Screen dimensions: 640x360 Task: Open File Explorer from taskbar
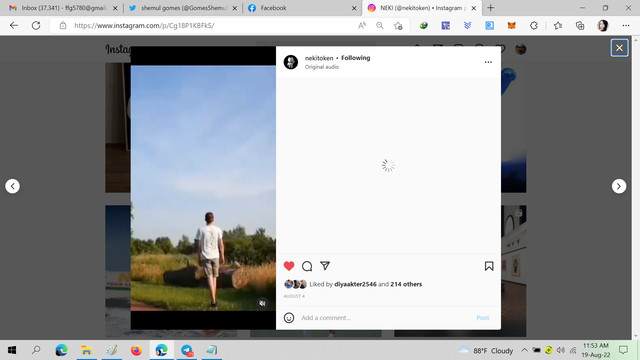[86, 350]
